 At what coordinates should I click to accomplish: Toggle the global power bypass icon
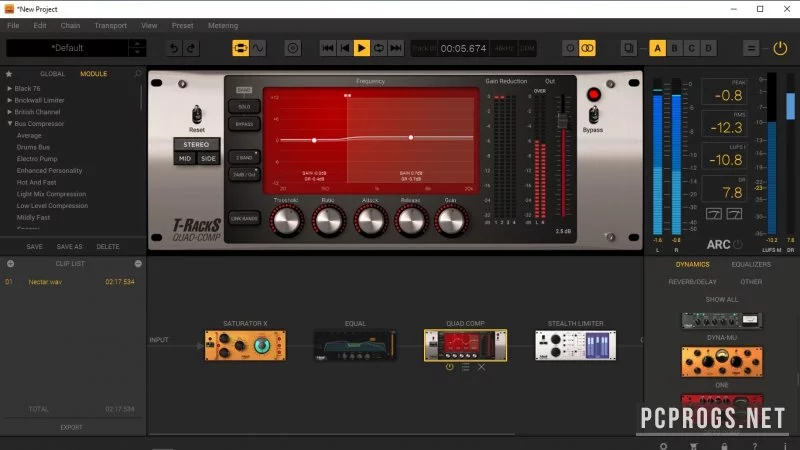pos(780,48)
